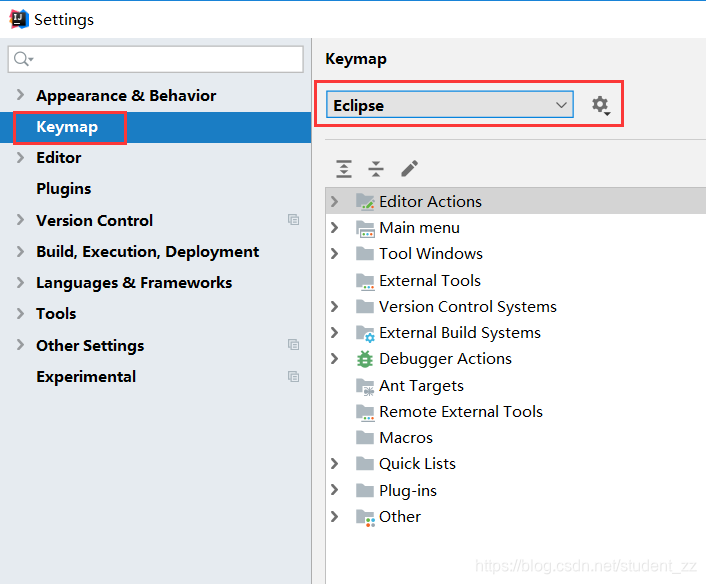Select the Ant Targets row

click(516, 386)
